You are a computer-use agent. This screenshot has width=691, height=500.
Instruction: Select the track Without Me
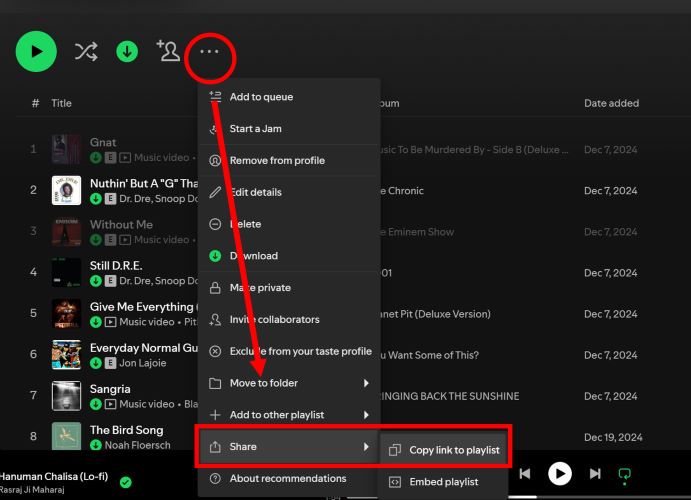tap(121, 224)
